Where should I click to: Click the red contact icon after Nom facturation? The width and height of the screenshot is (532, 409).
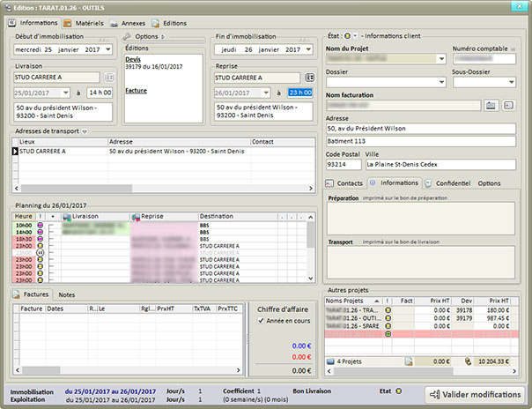point(511,105)
